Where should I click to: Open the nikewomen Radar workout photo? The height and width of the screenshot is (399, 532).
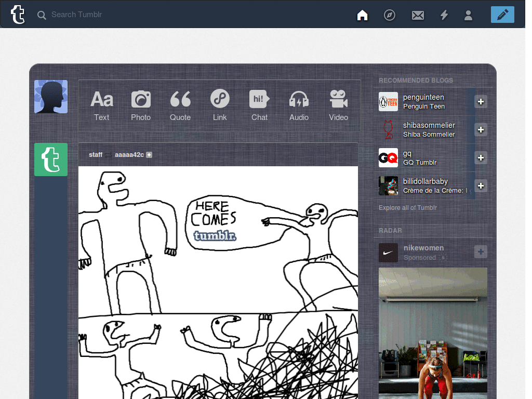click(433, 333)
